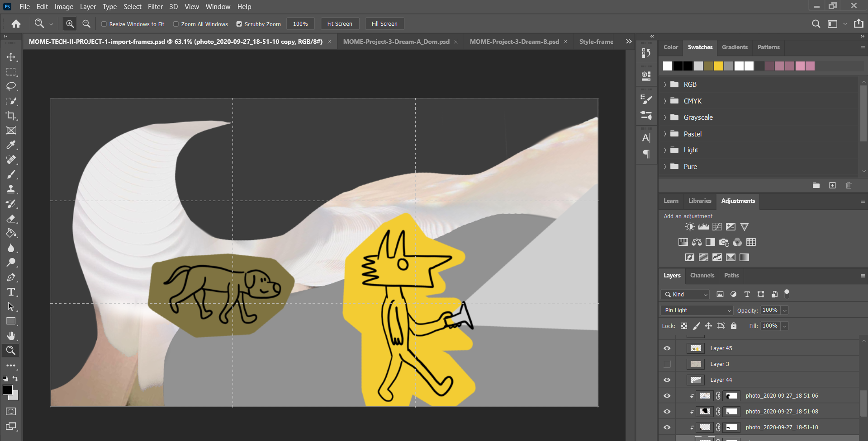Switch to the Libraries tab
868x441 pixels.
700,201
